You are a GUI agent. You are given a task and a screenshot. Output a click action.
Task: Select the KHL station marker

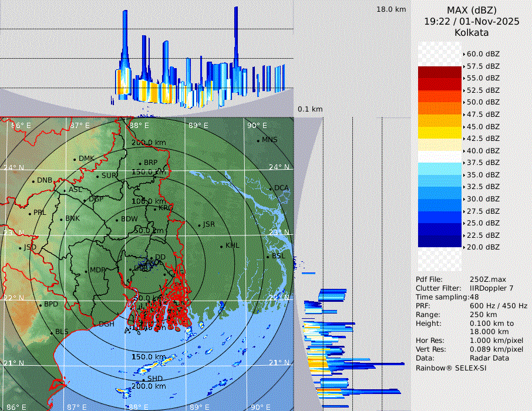[221, 246]
